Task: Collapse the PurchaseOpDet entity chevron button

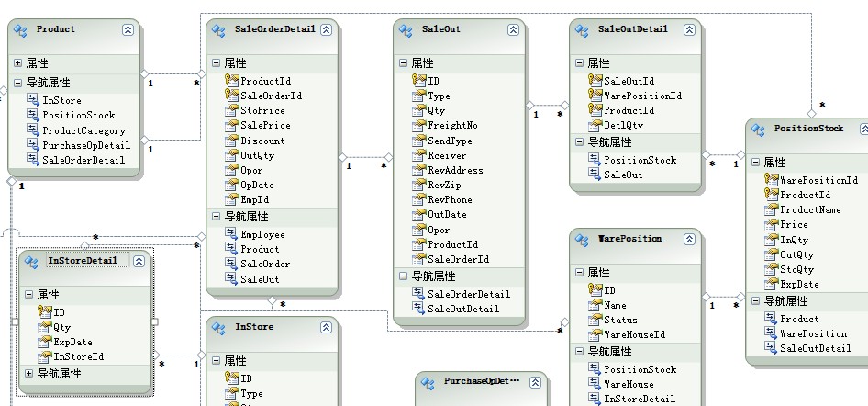Action: click(x=535, y=382)
